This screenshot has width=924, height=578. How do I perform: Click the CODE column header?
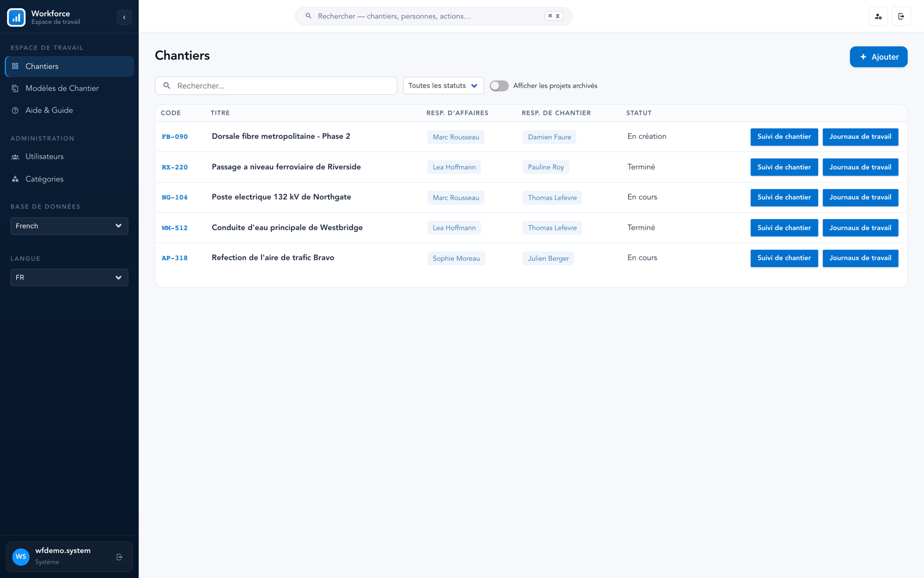(x=170, y=113)
